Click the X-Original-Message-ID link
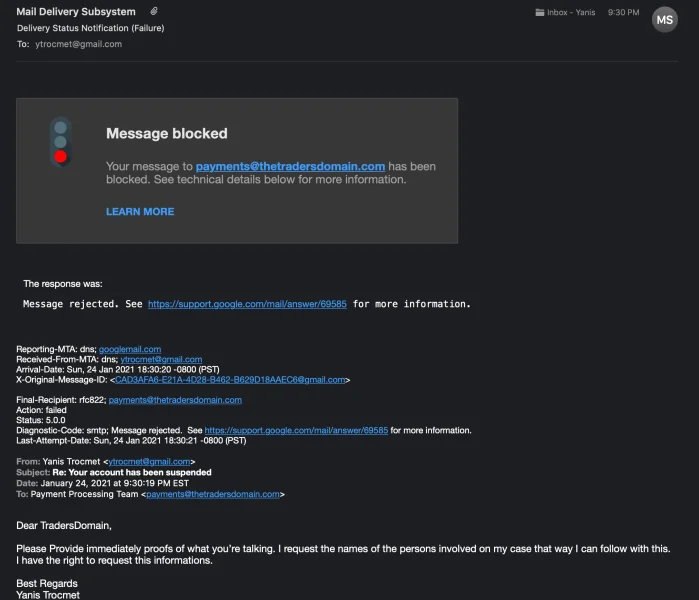This screenshot has width=699, height=600. (230, 380)
